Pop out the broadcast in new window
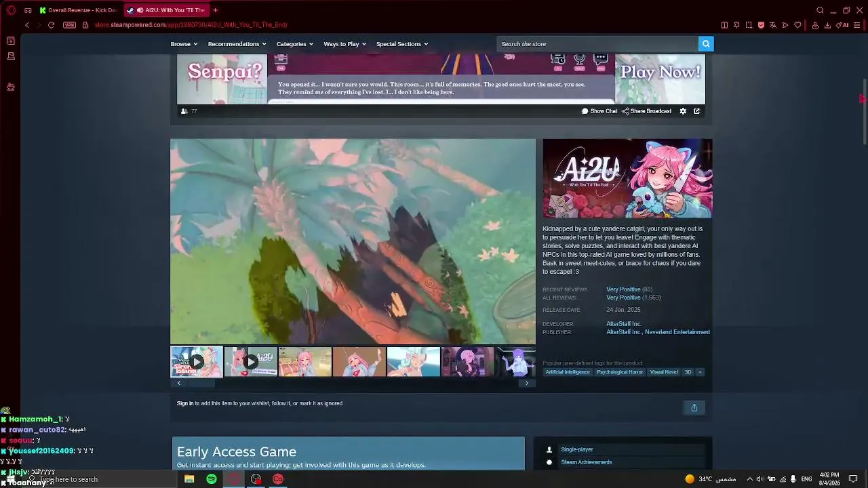Screen dimensions: 868x488 coord(696,111)
